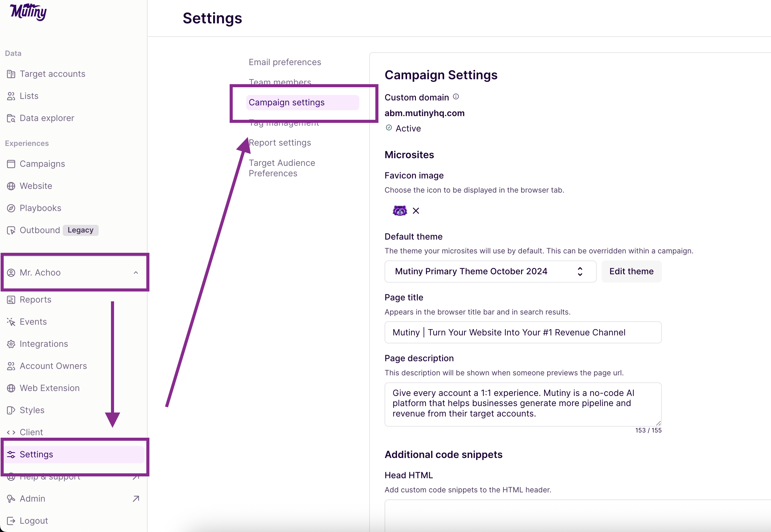The width and height of the screenshot is (771, 532).
Task: Go to Account Owners
Action: pos(53,366)
